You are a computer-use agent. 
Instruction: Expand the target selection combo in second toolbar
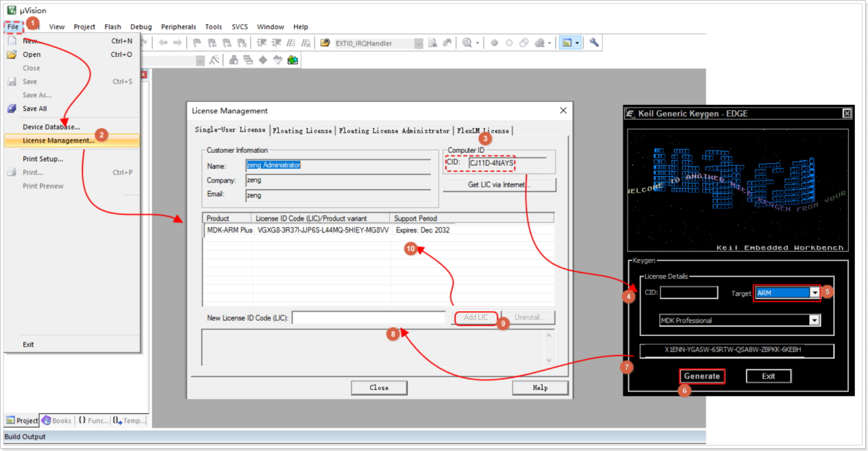200,60
